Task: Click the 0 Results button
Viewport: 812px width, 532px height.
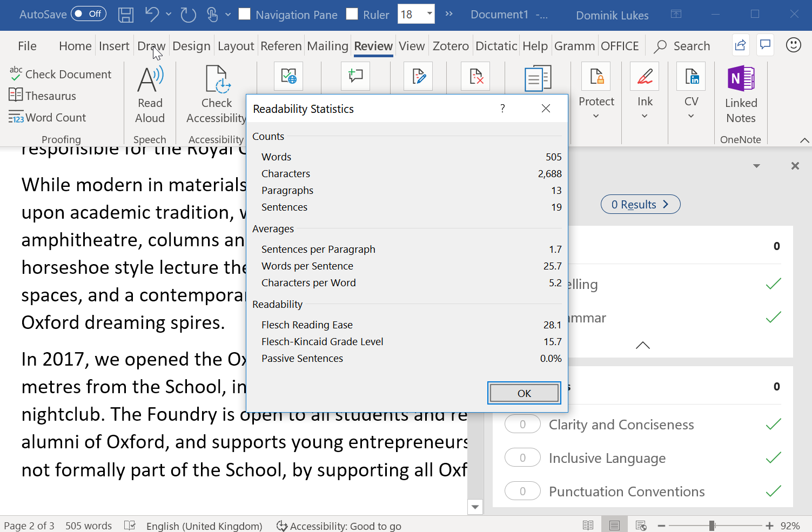Action: (x=640, y=204)
